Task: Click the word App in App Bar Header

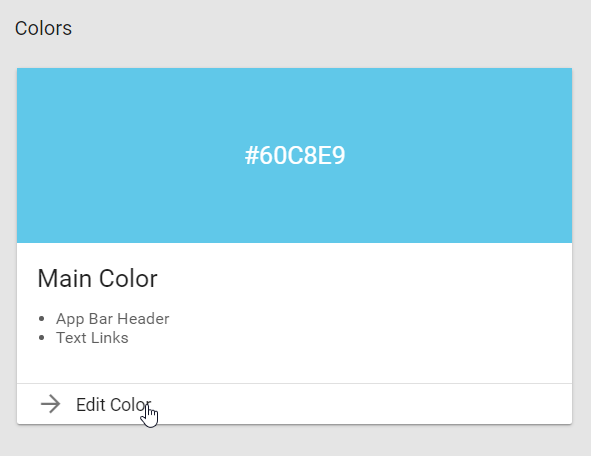Action: [70, 320]
